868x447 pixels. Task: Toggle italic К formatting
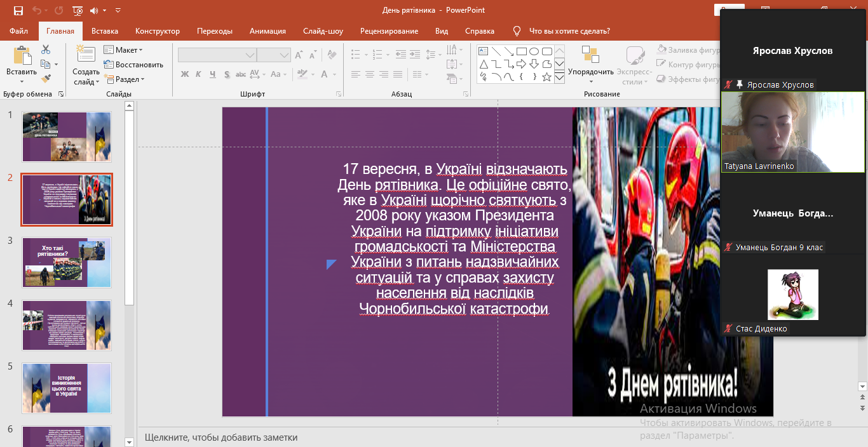coord(198,74)
